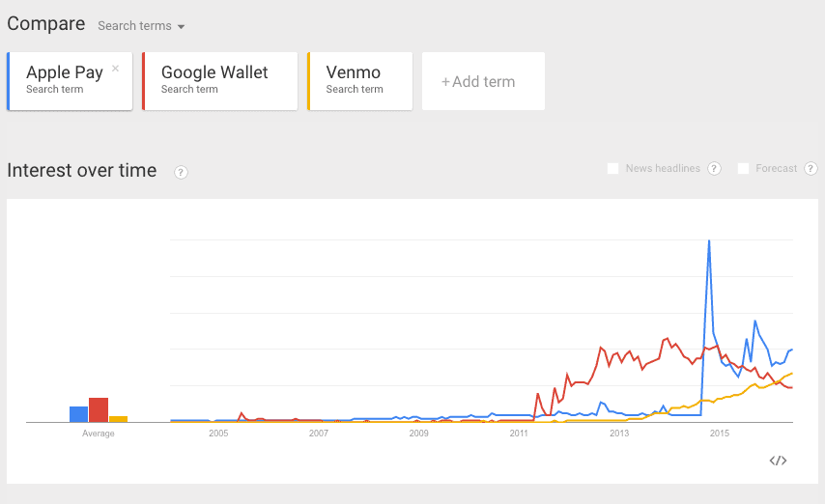Click help icon beside News headlines
Viewport: 825px width, 504px height.
(x=714, y=169)
